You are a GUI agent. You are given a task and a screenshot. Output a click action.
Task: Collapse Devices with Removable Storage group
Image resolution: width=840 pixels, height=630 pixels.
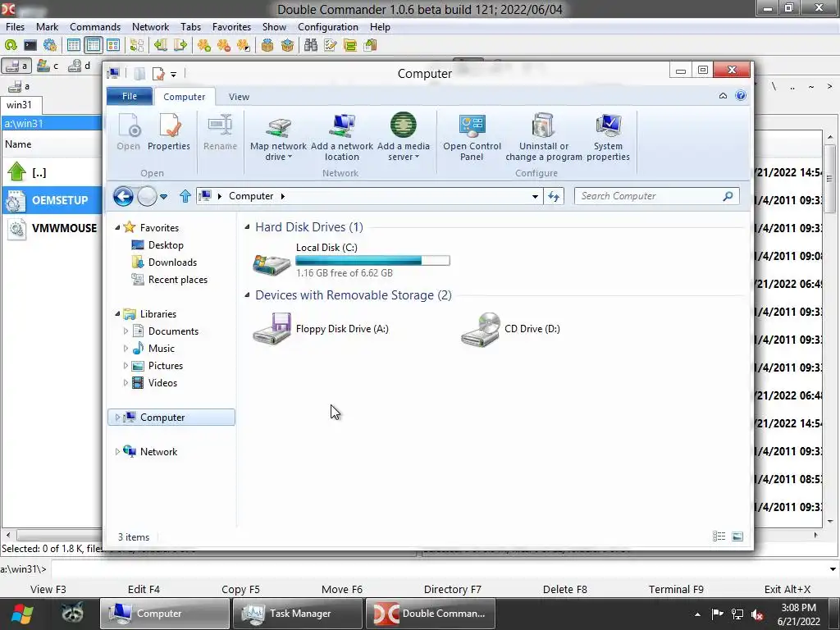pos(247,295)
